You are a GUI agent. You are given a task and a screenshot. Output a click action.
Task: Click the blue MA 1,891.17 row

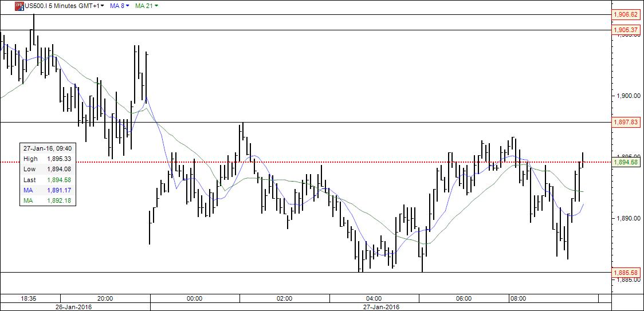48,190
